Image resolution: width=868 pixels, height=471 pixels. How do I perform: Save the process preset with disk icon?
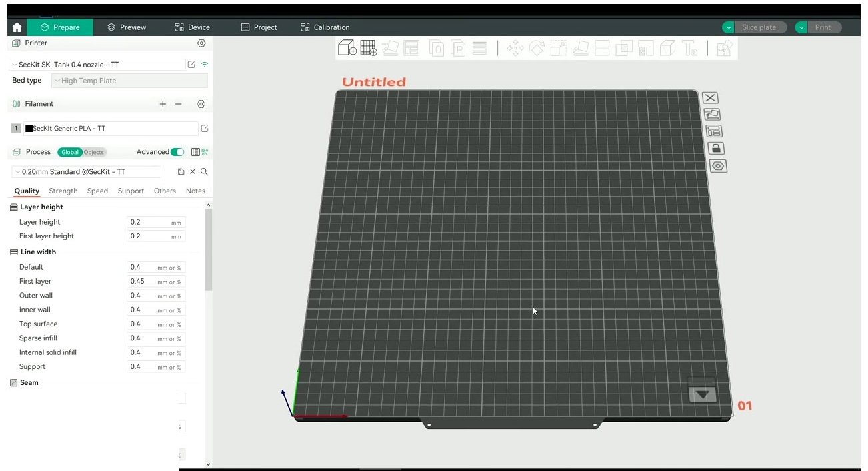click(181, 172)
